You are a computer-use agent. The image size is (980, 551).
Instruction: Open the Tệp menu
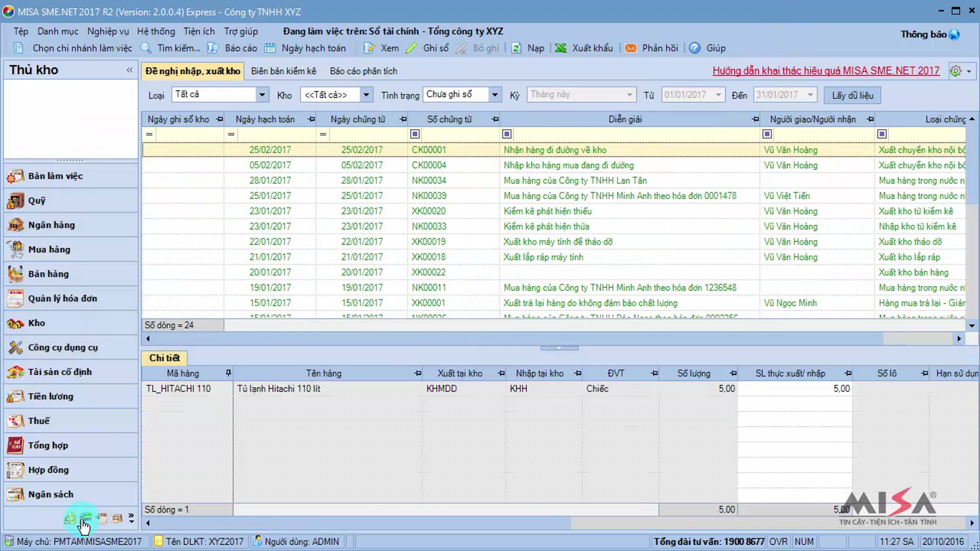click(x=21, y=31)
